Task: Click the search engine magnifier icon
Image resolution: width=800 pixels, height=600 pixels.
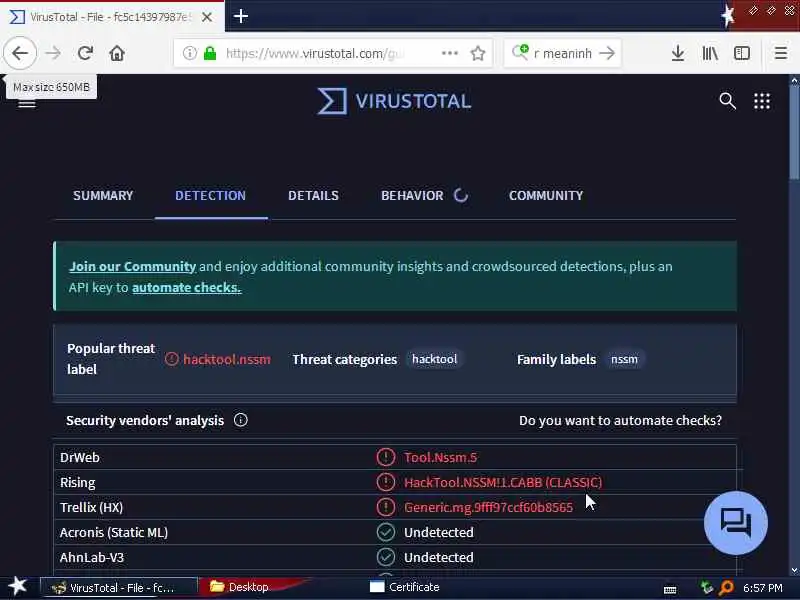Action: point(520,52)
